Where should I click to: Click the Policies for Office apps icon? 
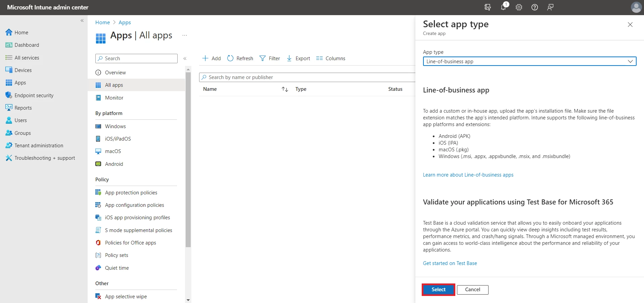tap(98, 242)
